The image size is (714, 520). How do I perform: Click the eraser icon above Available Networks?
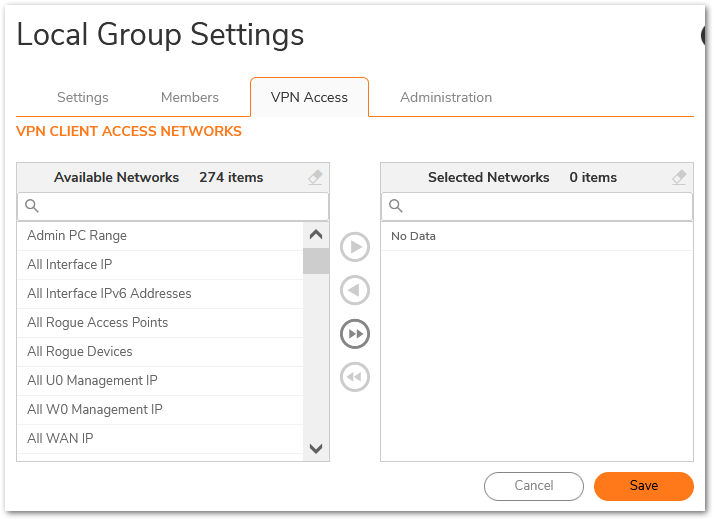[x=316, y=177]
